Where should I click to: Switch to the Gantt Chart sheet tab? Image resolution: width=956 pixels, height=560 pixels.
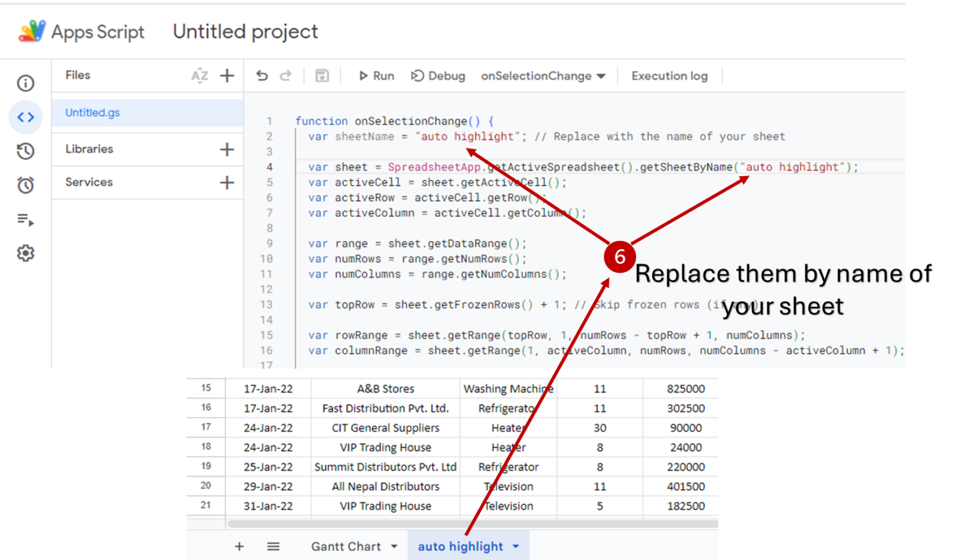point(345,546)
